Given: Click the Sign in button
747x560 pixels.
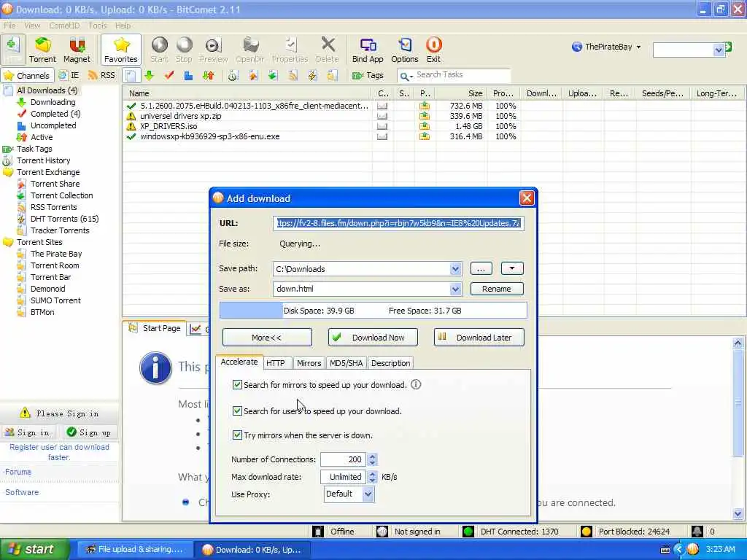Looking at the screenshot, I should (x=28, y=432).
